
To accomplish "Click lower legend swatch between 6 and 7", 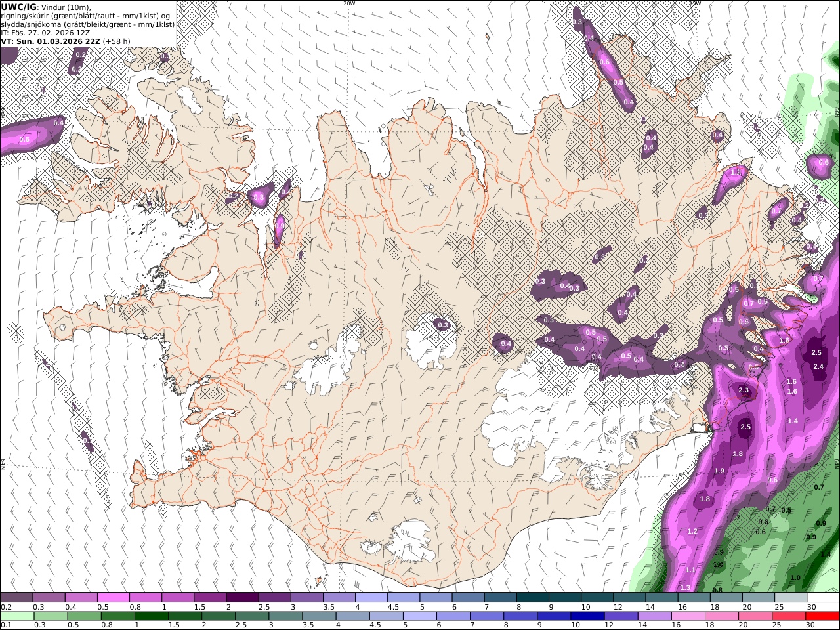I will [452, 616].
